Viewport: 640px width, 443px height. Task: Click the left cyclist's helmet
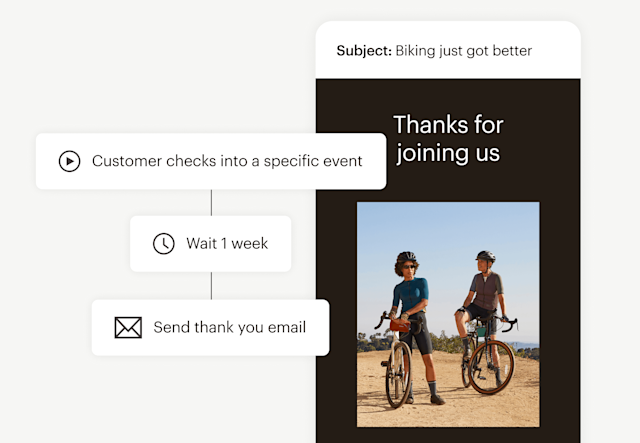point(406,257)
